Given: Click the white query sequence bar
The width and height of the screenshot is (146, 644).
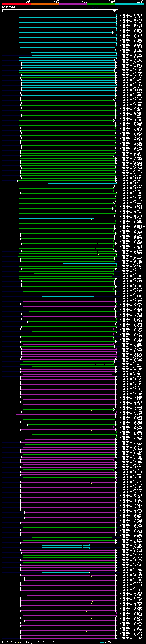Looking at the screenshot, I should [x=60, y=10].
